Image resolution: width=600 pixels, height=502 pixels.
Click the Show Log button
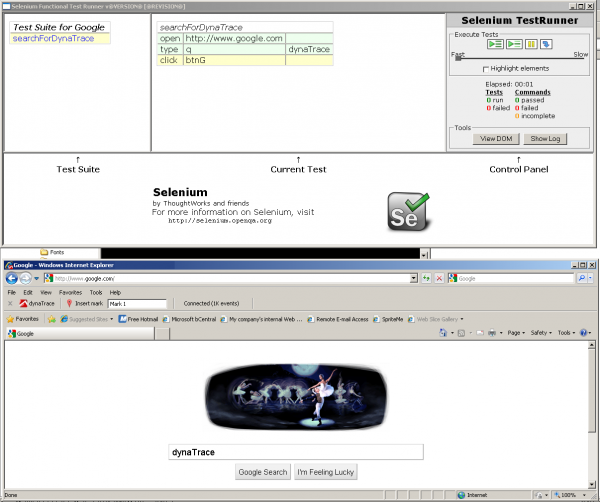pos(545,139)
